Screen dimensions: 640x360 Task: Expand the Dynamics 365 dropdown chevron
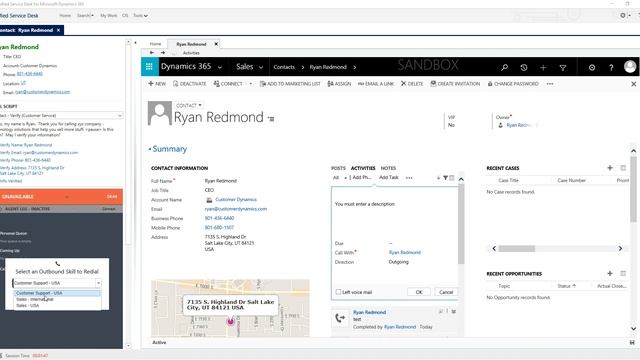click(220, 67)
